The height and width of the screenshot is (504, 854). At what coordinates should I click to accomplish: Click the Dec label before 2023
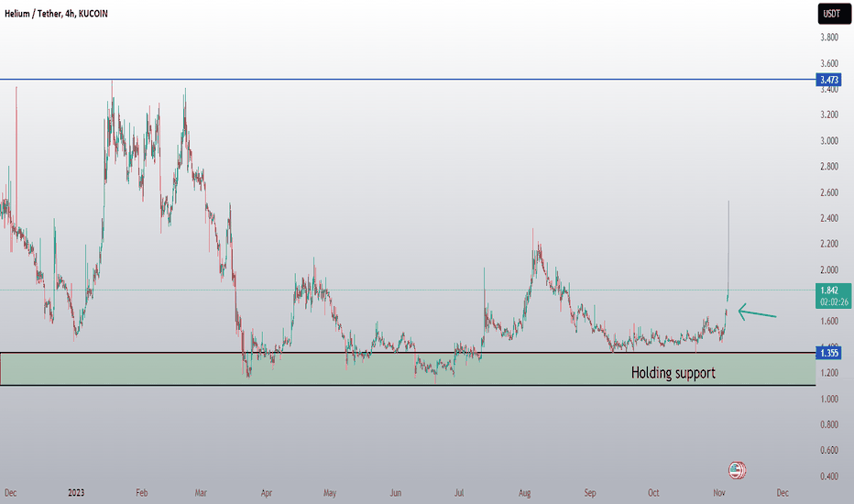(10, 493)
